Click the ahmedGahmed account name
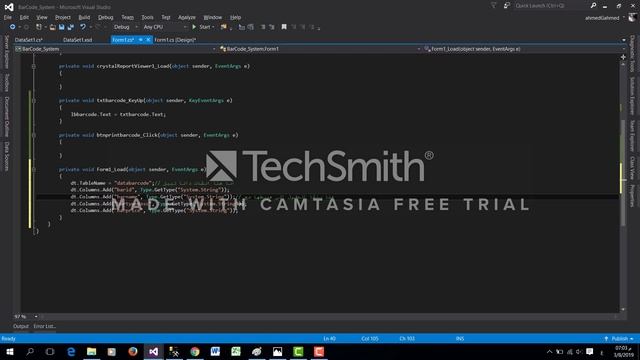 (602, 18)
